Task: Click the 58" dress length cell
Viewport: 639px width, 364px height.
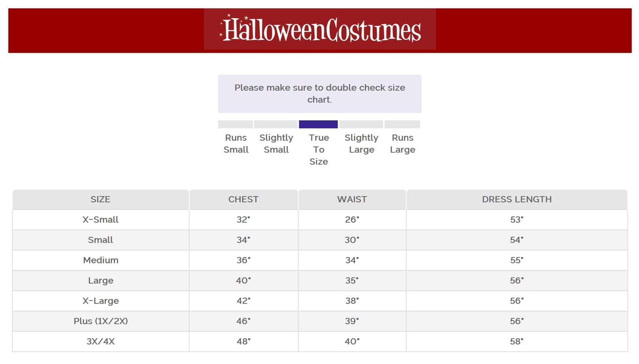Action: point(517,342)
